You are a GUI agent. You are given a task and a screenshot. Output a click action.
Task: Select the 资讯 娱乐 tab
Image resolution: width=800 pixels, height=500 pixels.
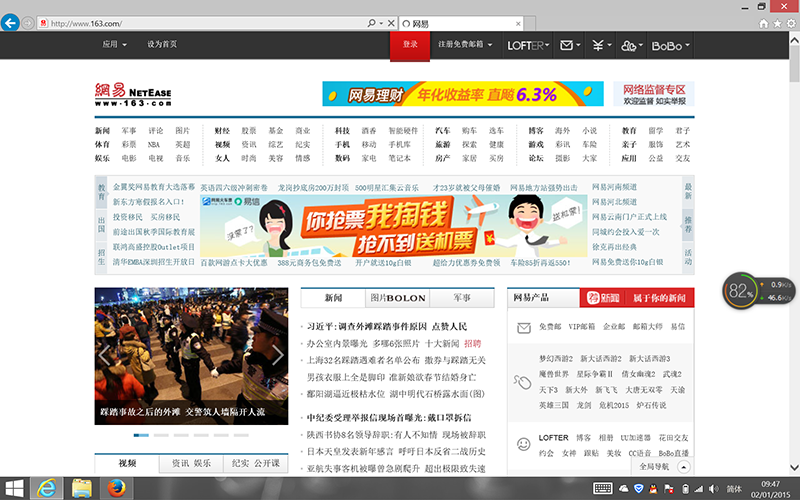click(191, 463)
